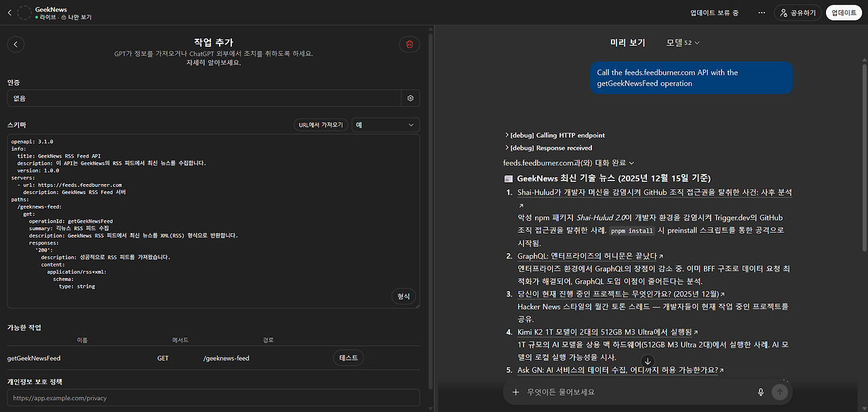Image resolution: width=868 pixels, height=412 pixels.
Task: Click the getGeekNewsFeed operation name
Action: pos(34,358)
